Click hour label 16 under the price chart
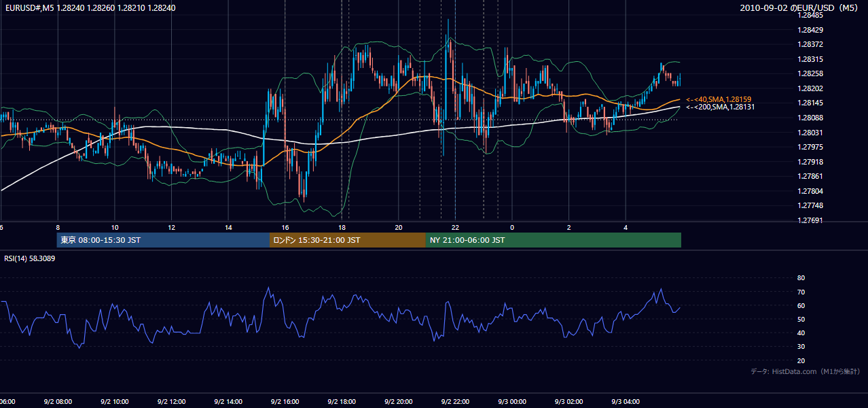 [x=285, y=228]
